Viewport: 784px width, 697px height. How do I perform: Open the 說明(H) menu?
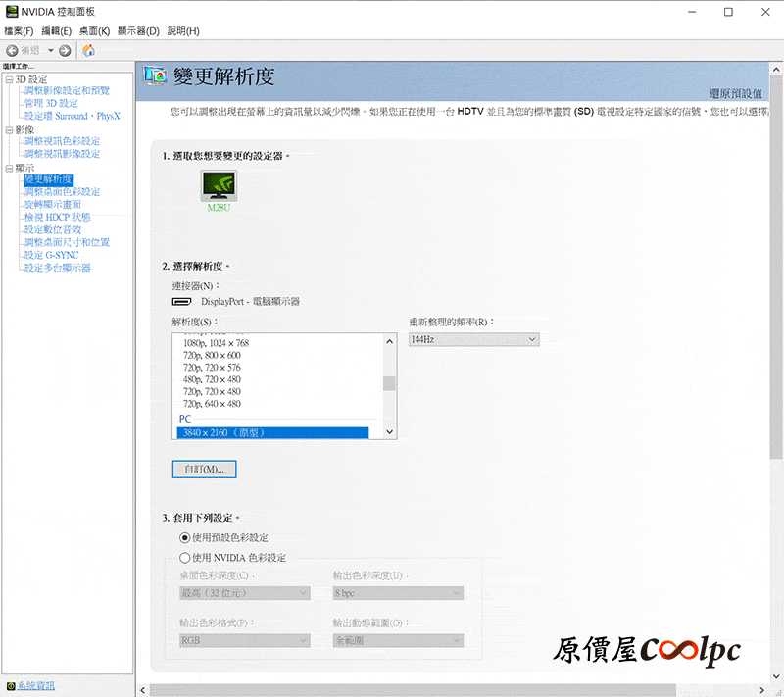183,31
